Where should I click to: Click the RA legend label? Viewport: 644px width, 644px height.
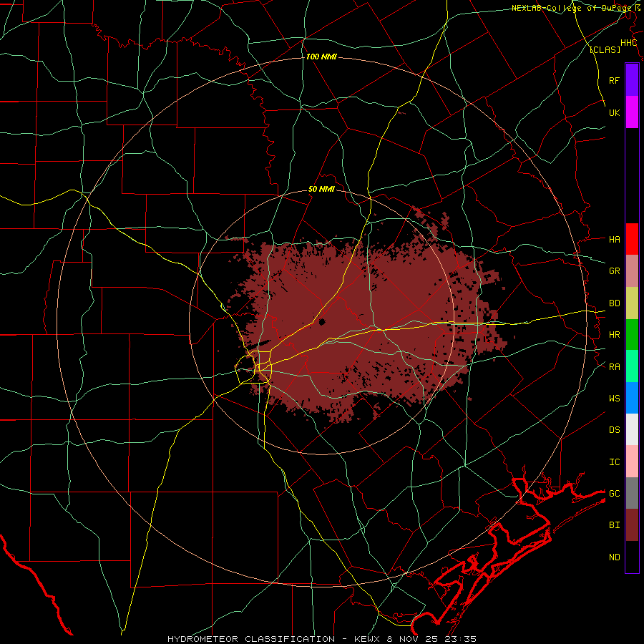tap(614, 366)
